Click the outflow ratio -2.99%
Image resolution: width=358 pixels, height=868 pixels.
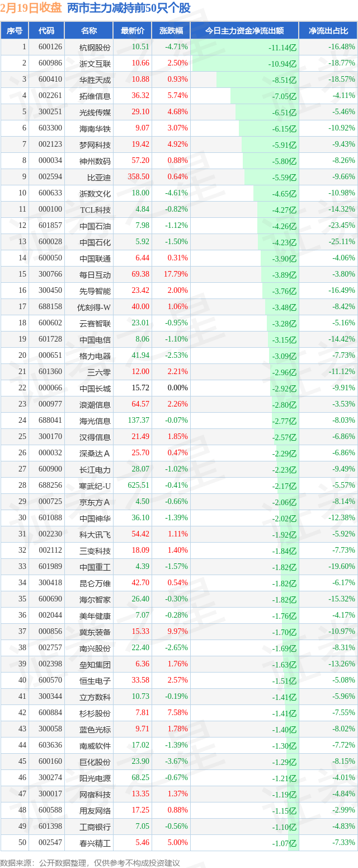point(343,810)
